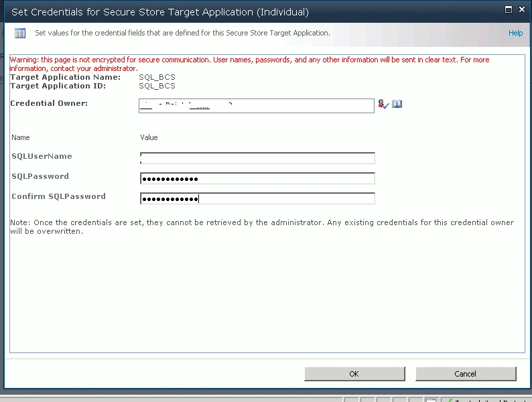This screenshot has width=532, height=402.
Task: Maximize the Set Credentials dialog
Action: point(509,9)
